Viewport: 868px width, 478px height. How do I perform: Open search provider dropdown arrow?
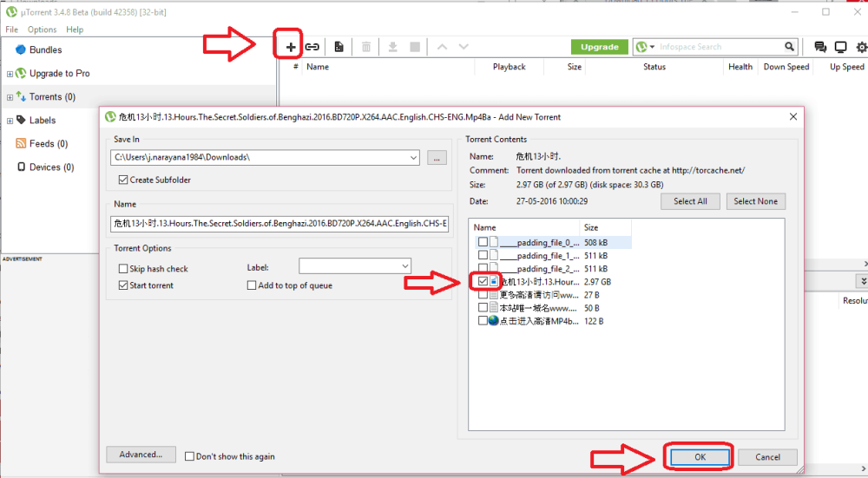(652, 47)
